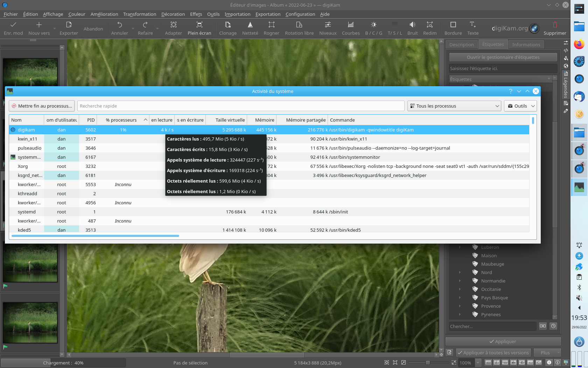Open the Plus dropdown button
This screenshot has width=588, height=368.
pos(547,353)
